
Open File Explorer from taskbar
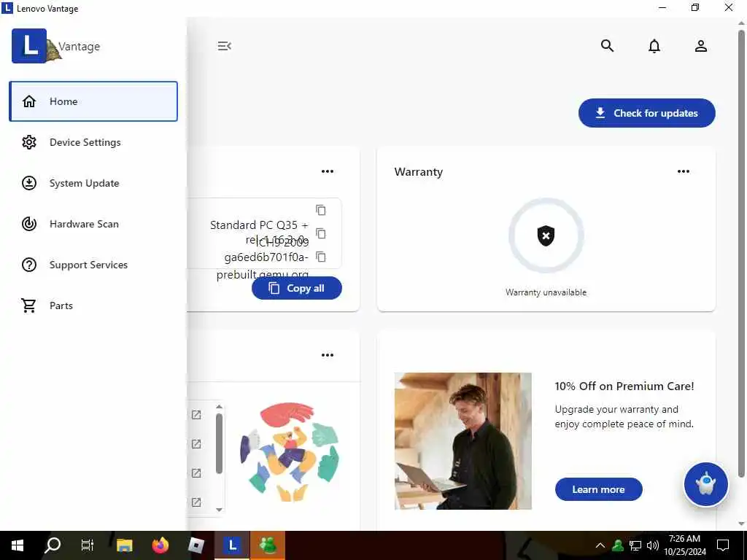pos(124,545)
